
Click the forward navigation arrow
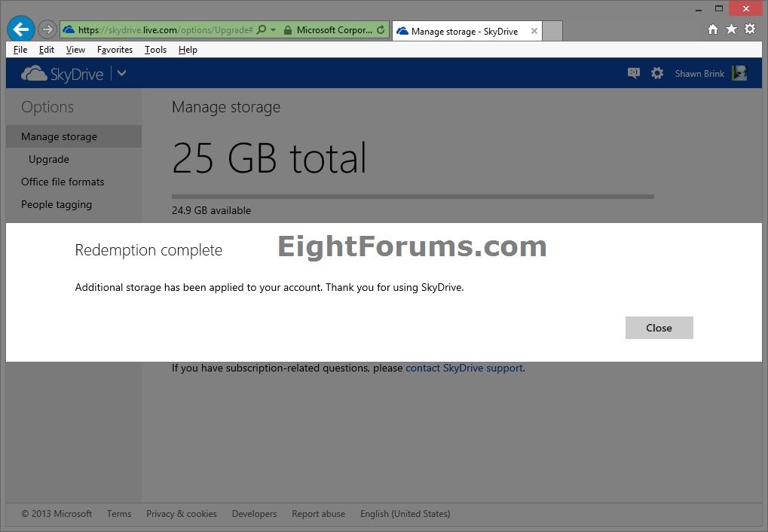tap(47, 29)
